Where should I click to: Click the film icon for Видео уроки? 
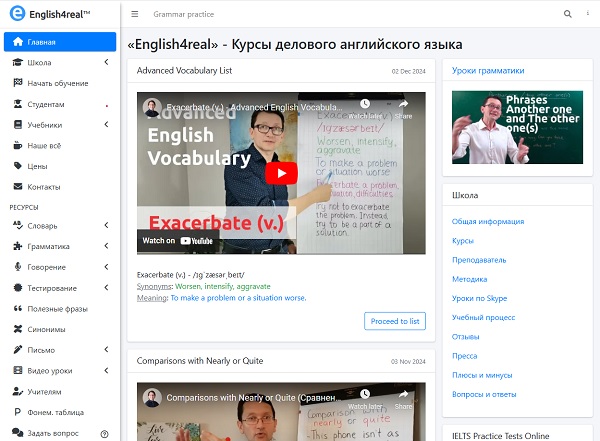18,370
